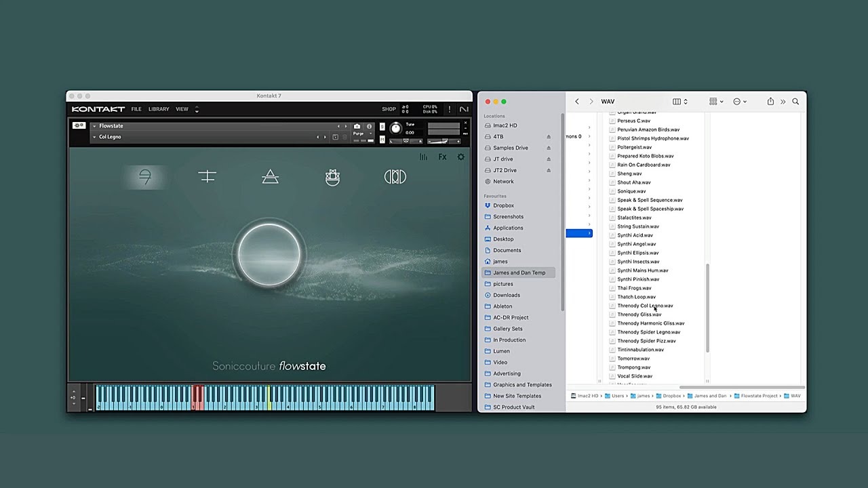Collapse the Col Legno instrument chevron

(96, 137)
